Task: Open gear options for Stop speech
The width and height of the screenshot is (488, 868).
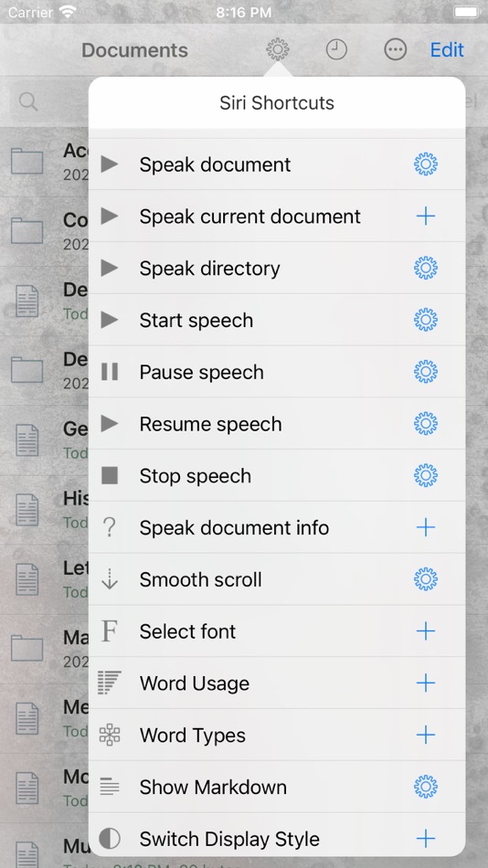Action: pos(426,475)
